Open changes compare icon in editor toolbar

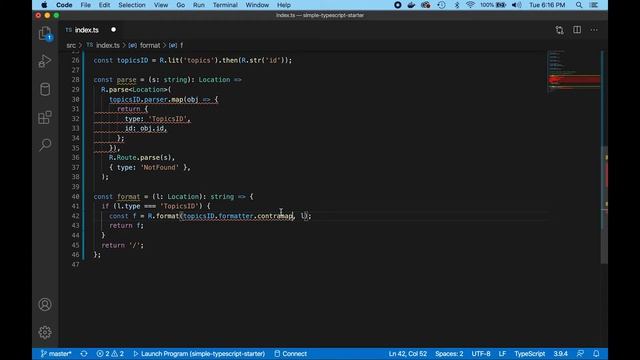point(559,30)
